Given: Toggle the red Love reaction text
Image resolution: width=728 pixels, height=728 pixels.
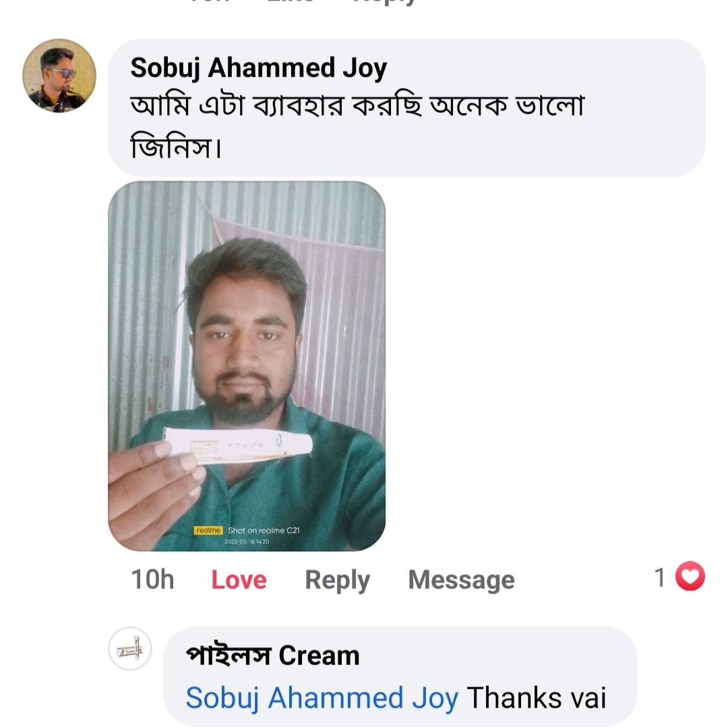Looking at the screenshot, I should click(239, 580).
